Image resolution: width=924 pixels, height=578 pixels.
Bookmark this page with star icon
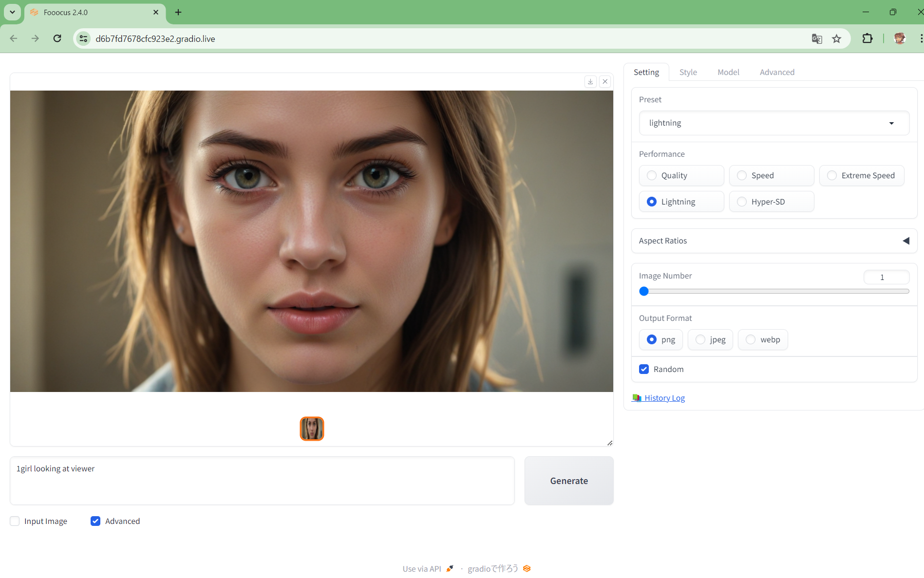coord(836,38)
